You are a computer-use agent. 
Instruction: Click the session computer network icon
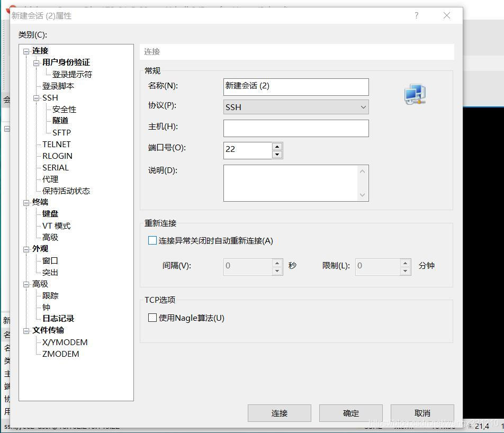pyautogui.click(x=415, y=94)
